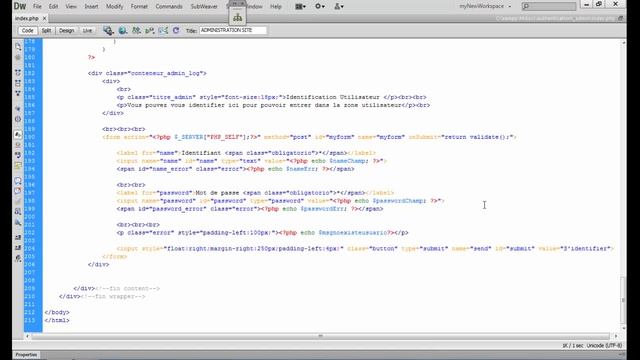Click the Balance Braces icon
The width and height of the screenshot is (640, 360).
click(18, 119)
